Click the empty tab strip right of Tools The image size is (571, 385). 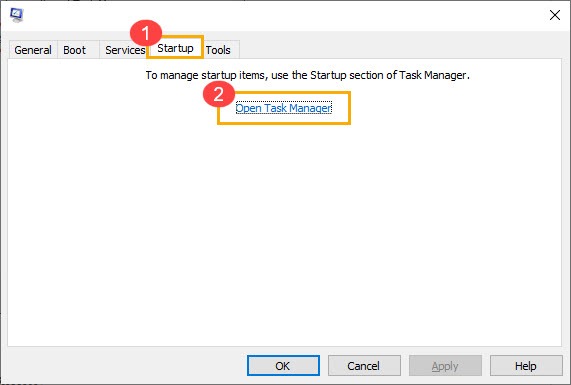(x=401, y=49)
